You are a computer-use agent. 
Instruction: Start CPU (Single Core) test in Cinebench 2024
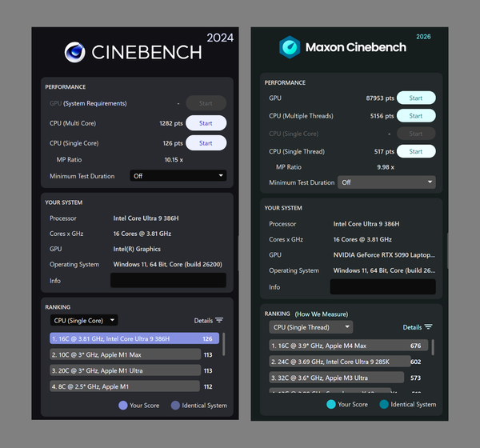pyautogui.click(x=206, y=143)
